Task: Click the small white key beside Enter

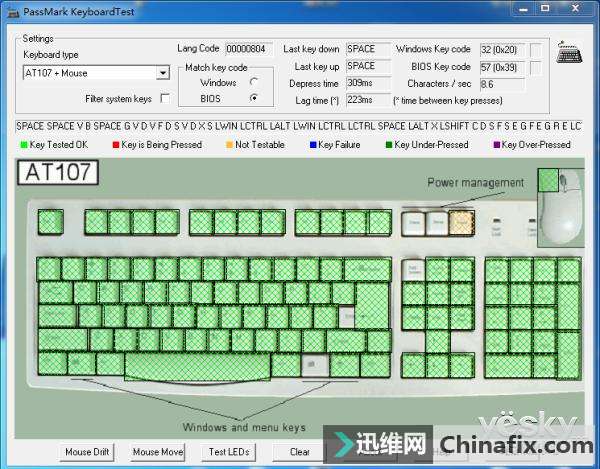Action: (x=347, y=316)
